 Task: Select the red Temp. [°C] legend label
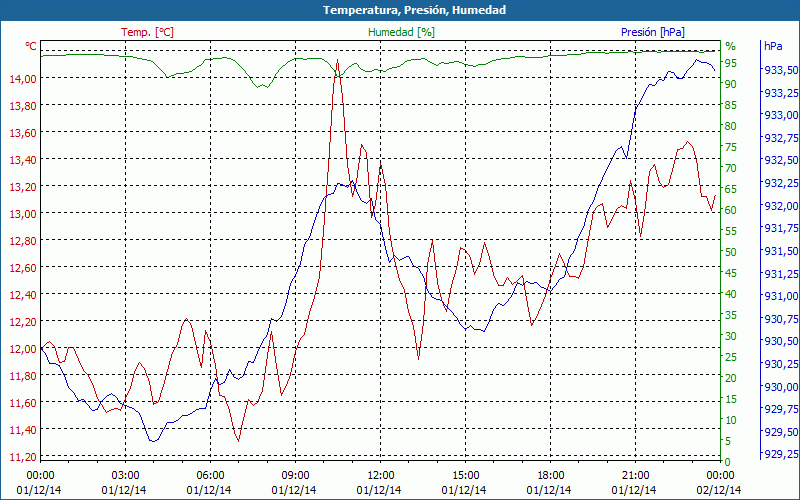coord(147,32)
